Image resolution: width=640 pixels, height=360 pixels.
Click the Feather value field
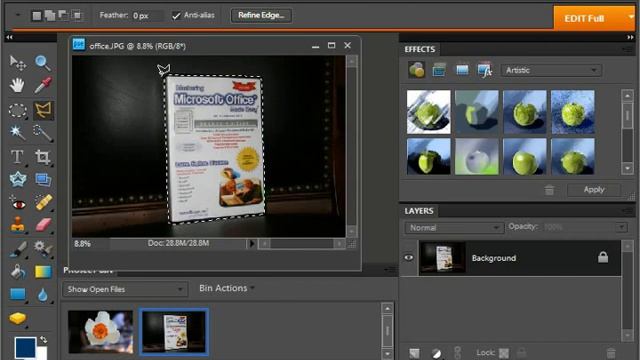[147, 16]
